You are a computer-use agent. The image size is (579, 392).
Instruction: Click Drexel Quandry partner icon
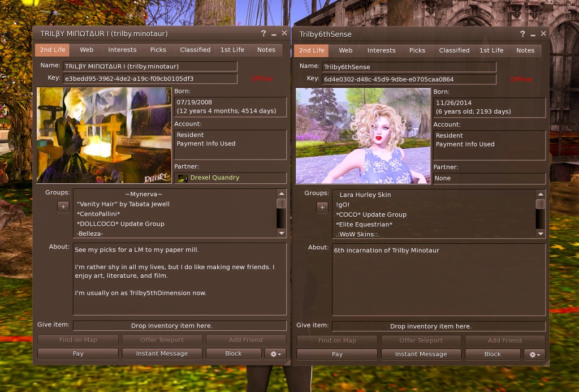[183, 178]
